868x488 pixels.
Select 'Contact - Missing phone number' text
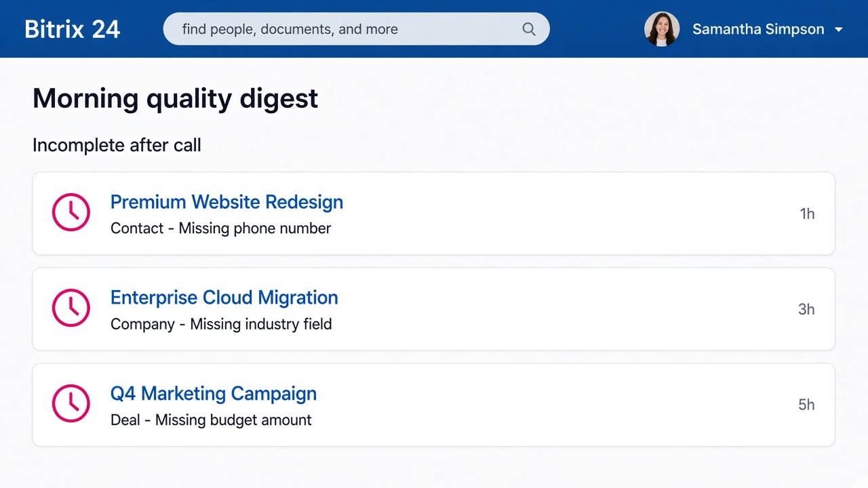220,228
